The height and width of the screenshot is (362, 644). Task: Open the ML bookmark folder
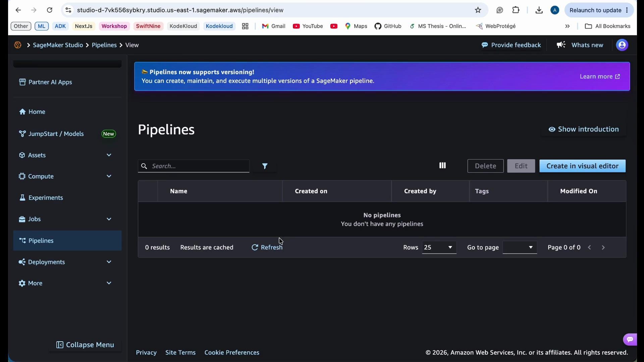point(42,26)
